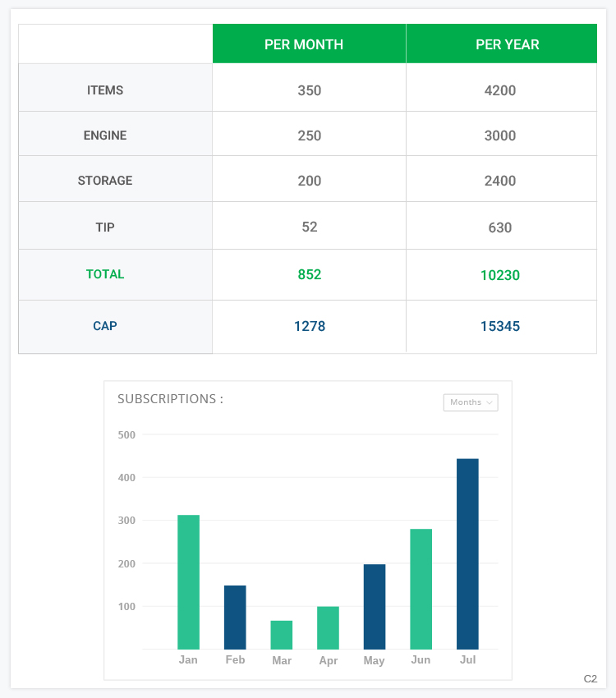Select the STORAGE row label
The width and height of the screenshot is (616, 698).
click(x=105, y=181)
